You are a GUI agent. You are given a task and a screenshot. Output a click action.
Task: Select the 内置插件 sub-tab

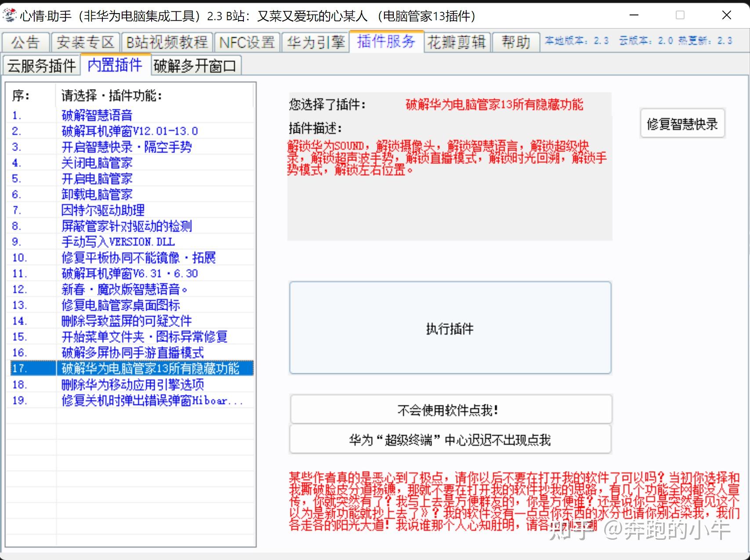(x=115, y=65)
